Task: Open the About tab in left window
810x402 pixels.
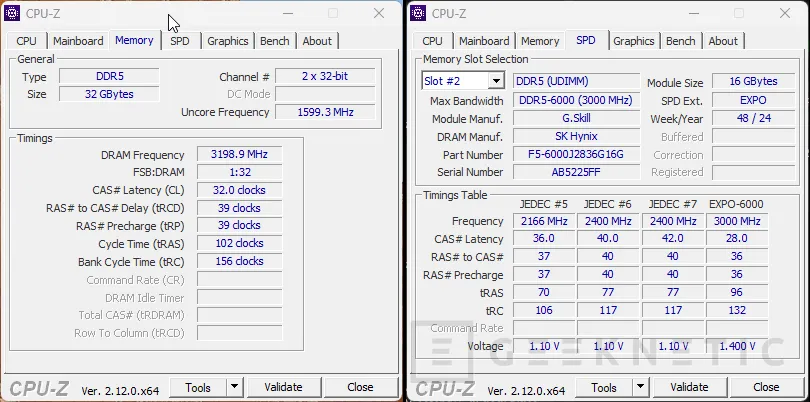Action: click(x=317, y=41)
